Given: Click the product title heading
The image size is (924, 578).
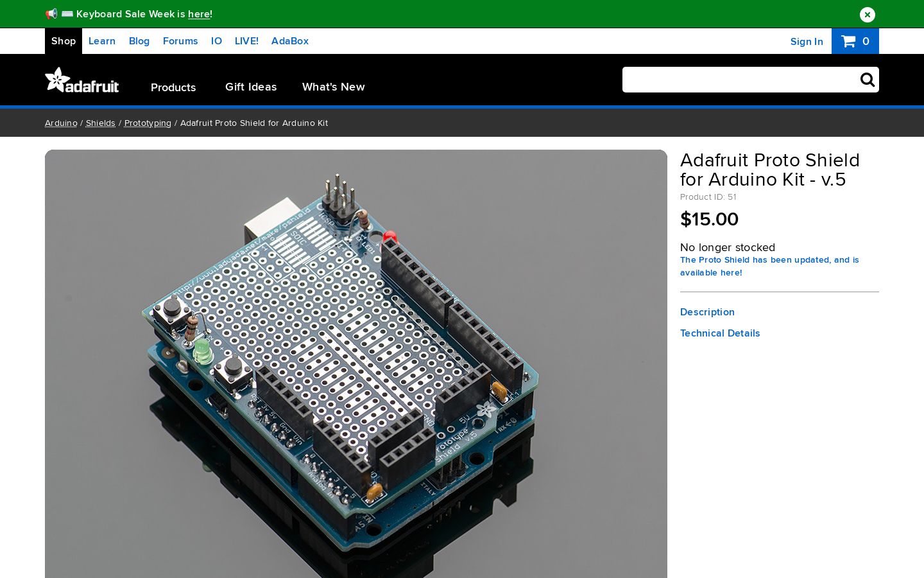Looking at the screenshot, I should pos(770,170).
